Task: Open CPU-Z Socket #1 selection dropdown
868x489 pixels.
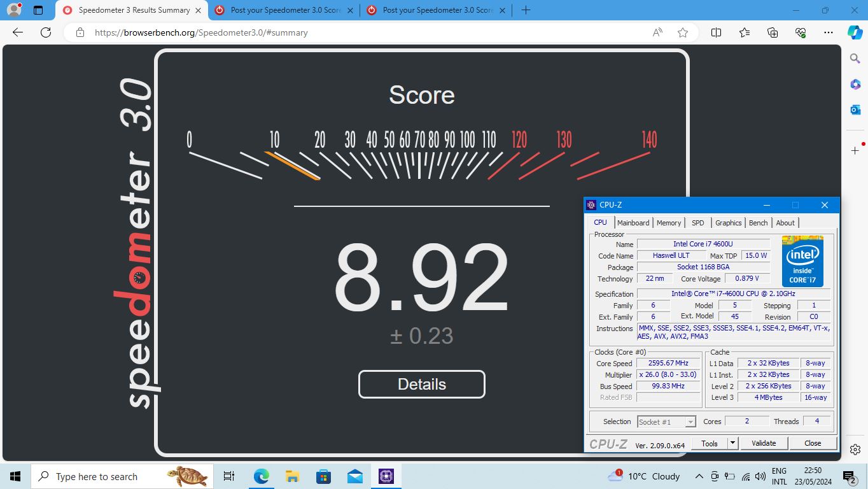Action: (x=667, y=422)
